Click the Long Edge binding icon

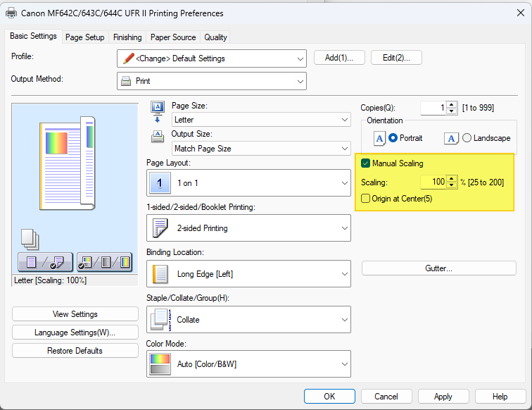pos(160,274)
